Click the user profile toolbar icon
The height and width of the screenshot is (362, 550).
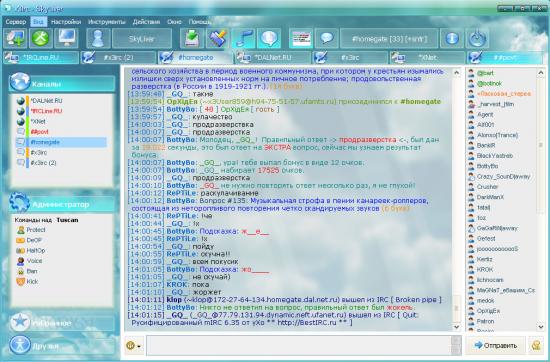point(99,38)
